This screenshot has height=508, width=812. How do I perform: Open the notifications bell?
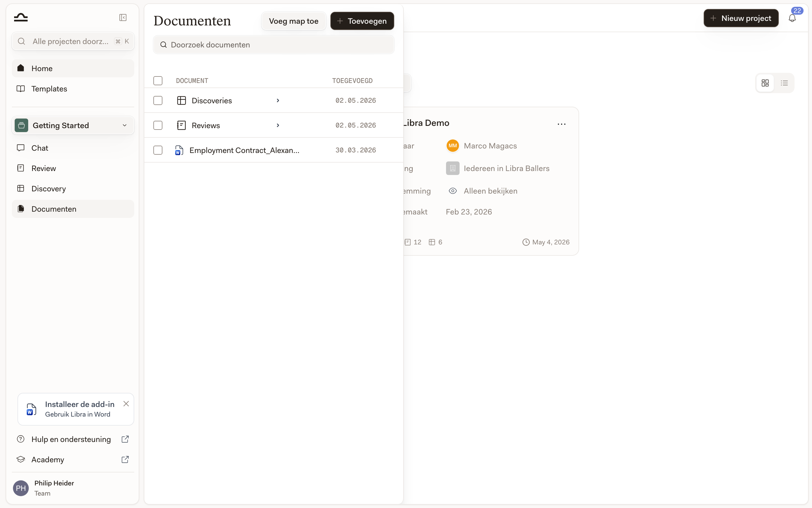click(792, 18)
